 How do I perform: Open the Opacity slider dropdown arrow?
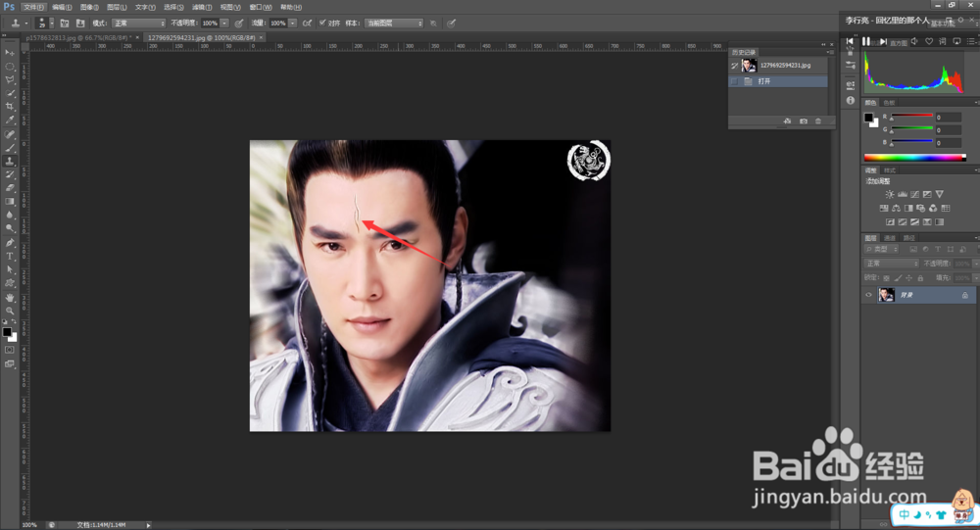(x=224, y=24)
